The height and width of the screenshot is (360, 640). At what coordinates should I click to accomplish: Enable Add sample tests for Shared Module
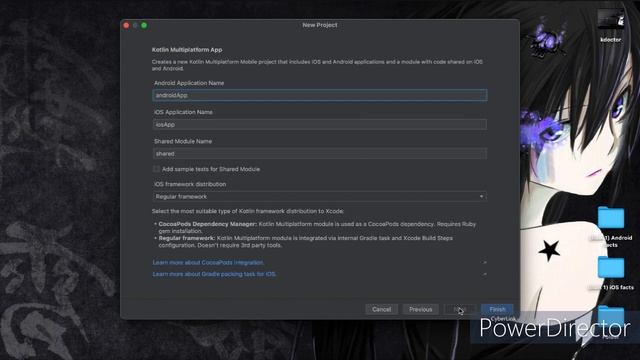point(156,169)
